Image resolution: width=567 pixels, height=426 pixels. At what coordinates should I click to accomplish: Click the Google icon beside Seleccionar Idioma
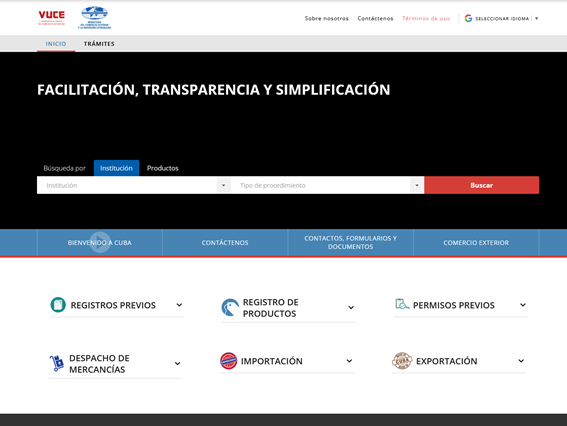pos(468,18)
